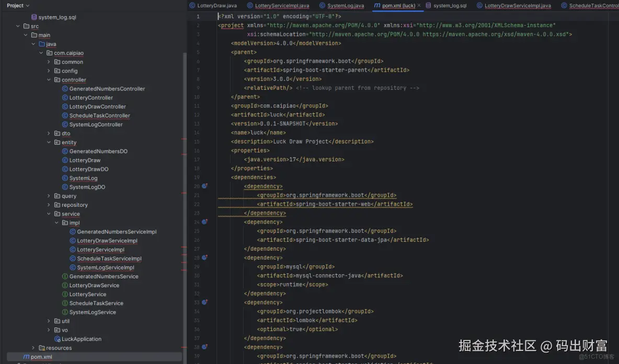Image resolution: width=619 pixels, height=364 pixels.
Task: Select SystemLogServiceImpl in project tree
Action: point(106,267)
